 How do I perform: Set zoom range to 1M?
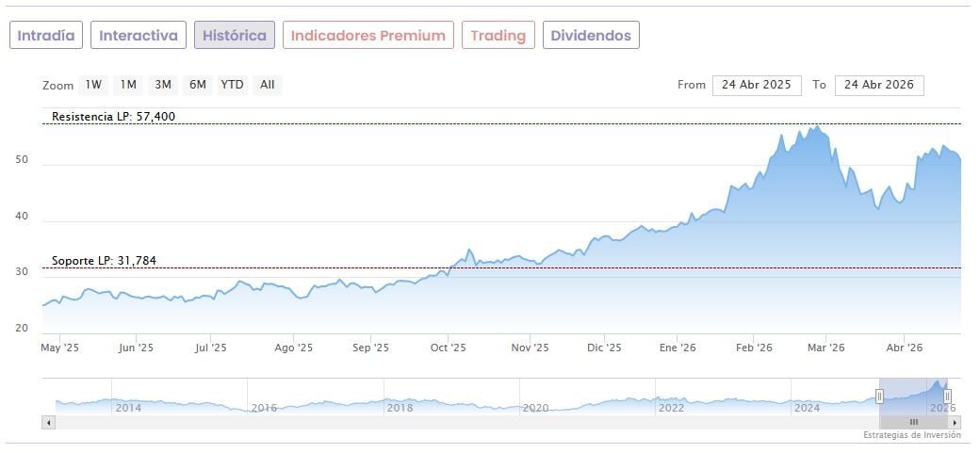[x=128, y=85]
